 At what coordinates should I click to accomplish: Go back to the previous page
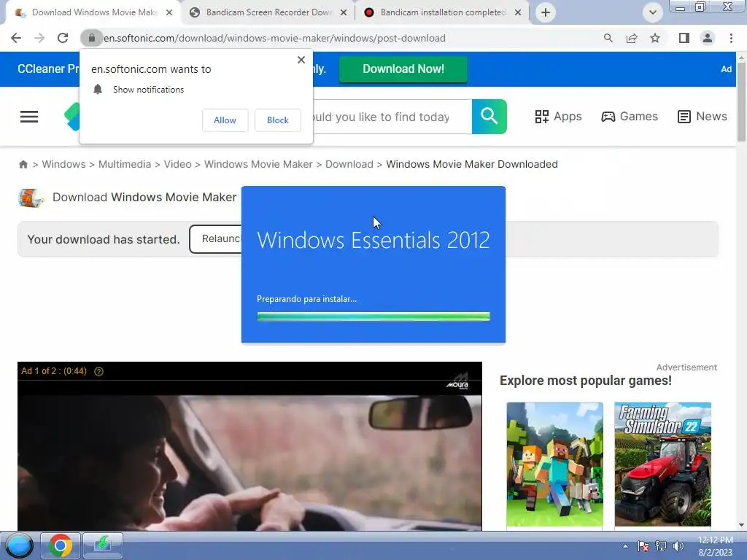pos(16,38)
